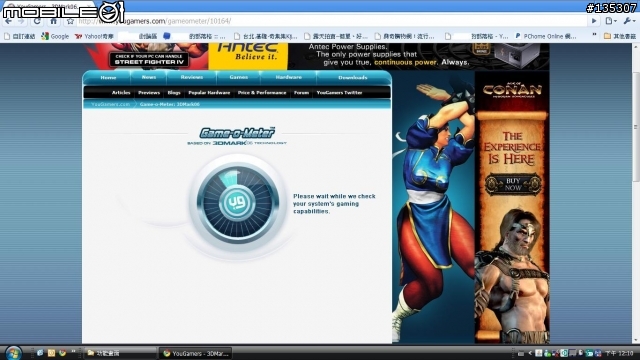Launch Chrome from the quick launch icons

(62, 353)
